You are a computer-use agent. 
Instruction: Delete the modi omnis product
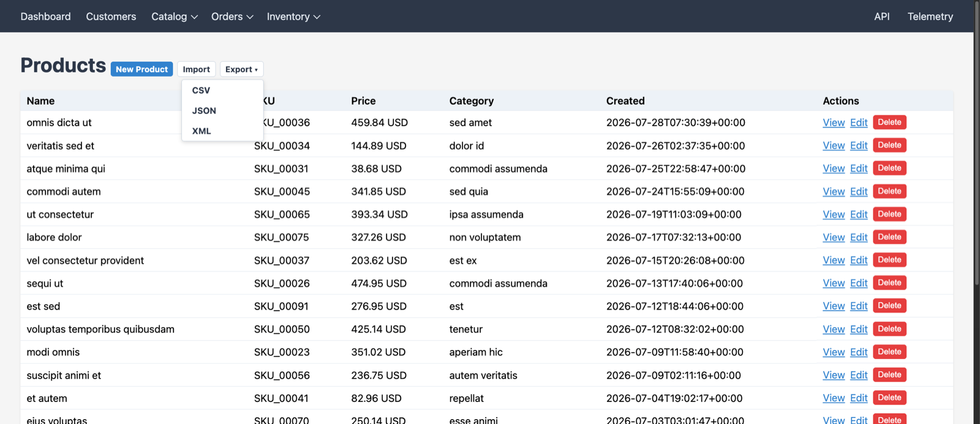click(x=889, y=352)
